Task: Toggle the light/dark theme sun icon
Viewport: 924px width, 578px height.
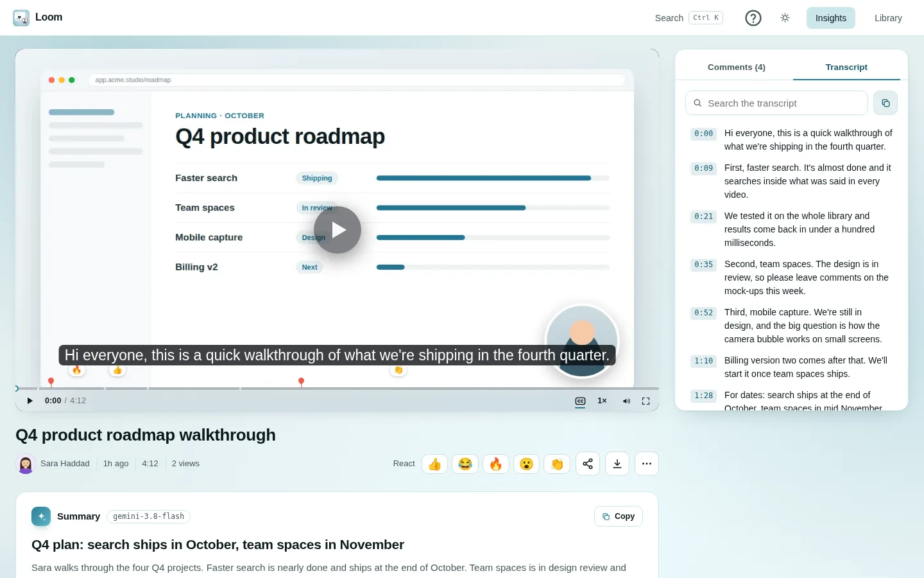Action: tap(785, 18)
